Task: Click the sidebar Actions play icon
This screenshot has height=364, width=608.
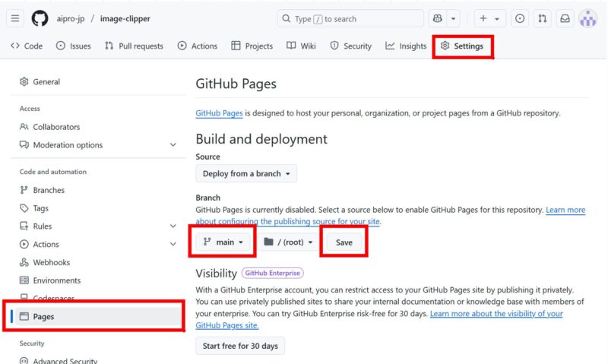Action: (x=24, y=244)
